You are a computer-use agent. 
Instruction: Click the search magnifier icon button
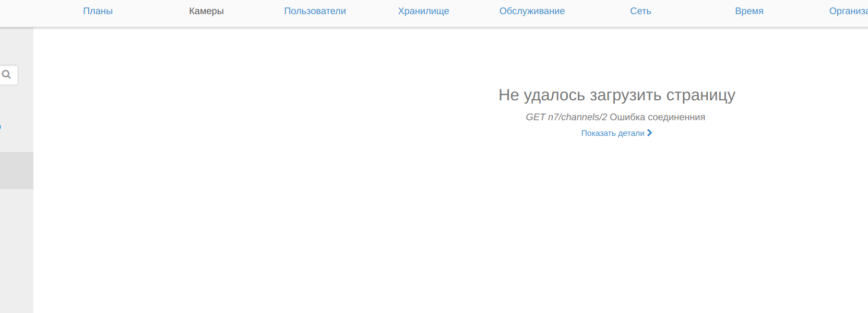tap(7, 75)
